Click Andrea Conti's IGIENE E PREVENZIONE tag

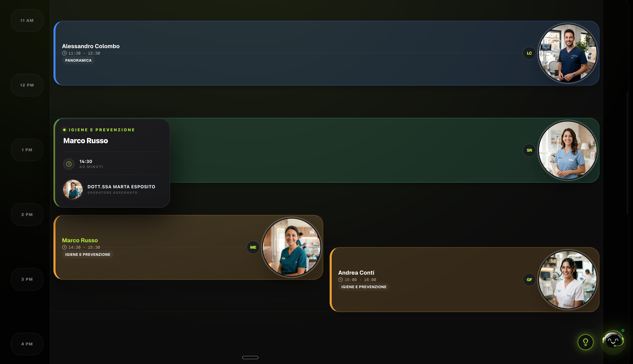point(364,287)
